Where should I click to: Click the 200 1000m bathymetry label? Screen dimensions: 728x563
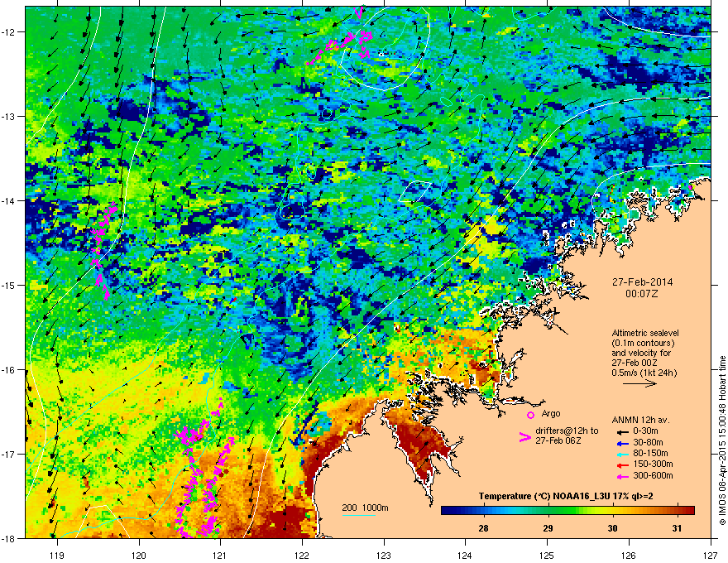click(365, 508)
